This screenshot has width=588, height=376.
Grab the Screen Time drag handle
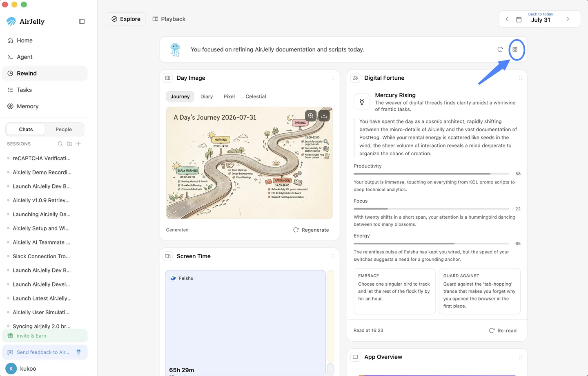[x=333, y=256]
